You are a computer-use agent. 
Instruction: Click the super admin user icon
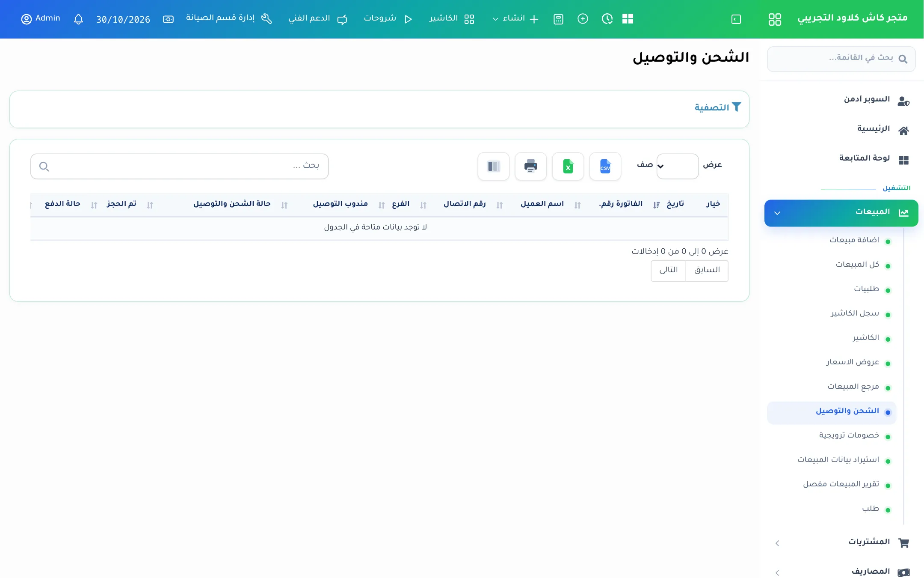coord(903,101)
